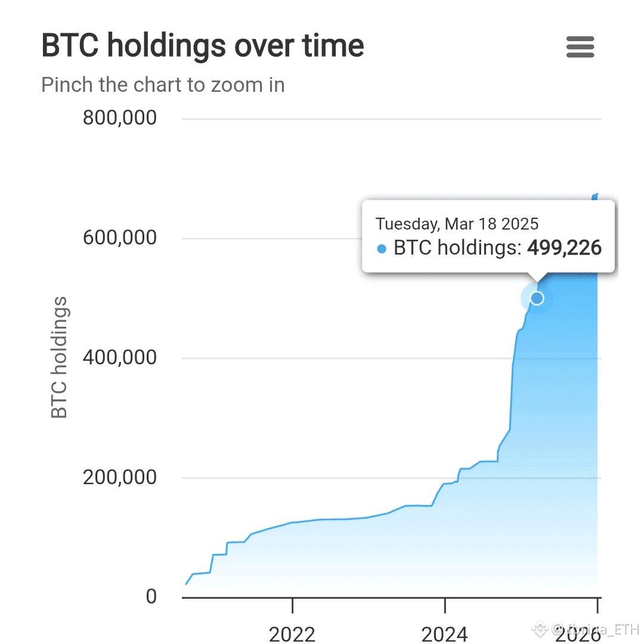
Task: Click the 2022 tick mark on the x-axis
Action: [292, 604]
